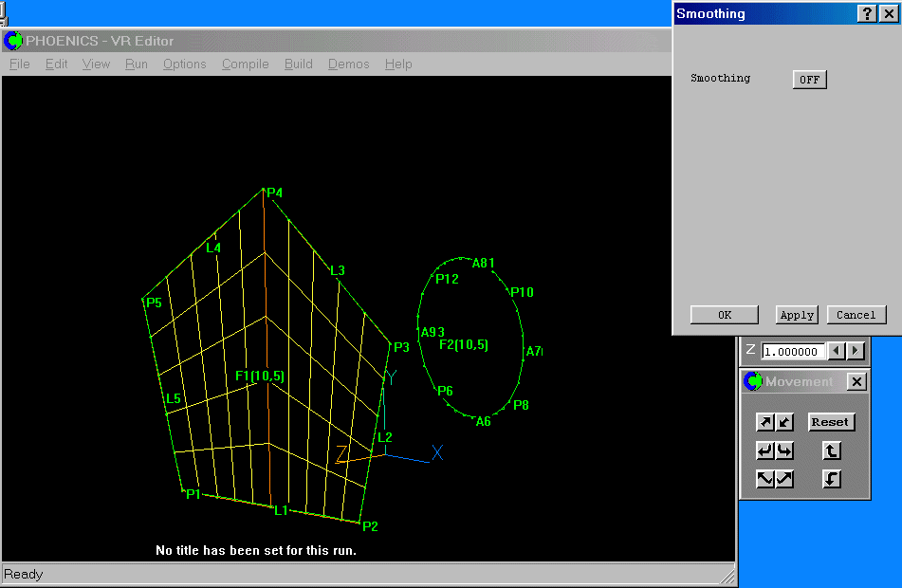
Task: Click the Apply button in Smoothing dialog
Action: click(796, 314)
